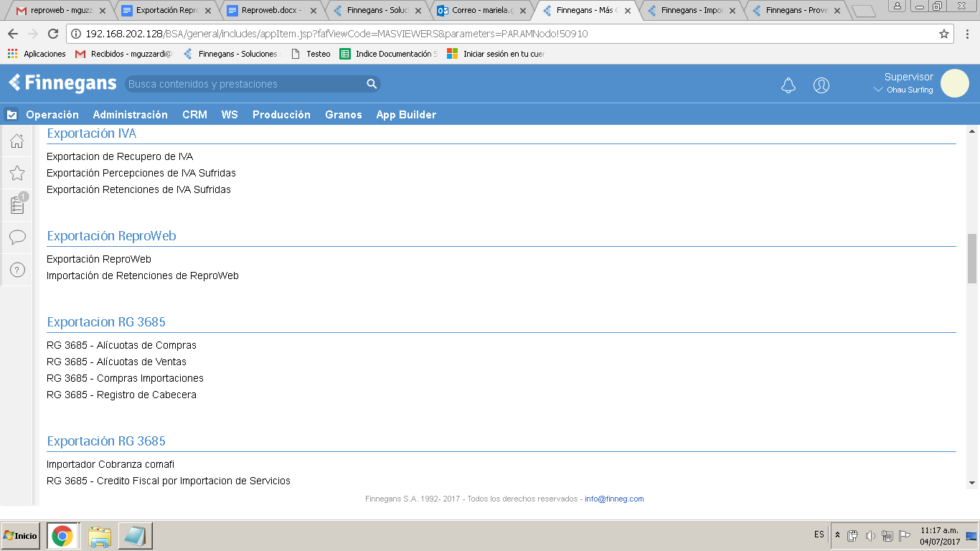Switch to the reproweb Gmail browser tab

pos(61,11)
